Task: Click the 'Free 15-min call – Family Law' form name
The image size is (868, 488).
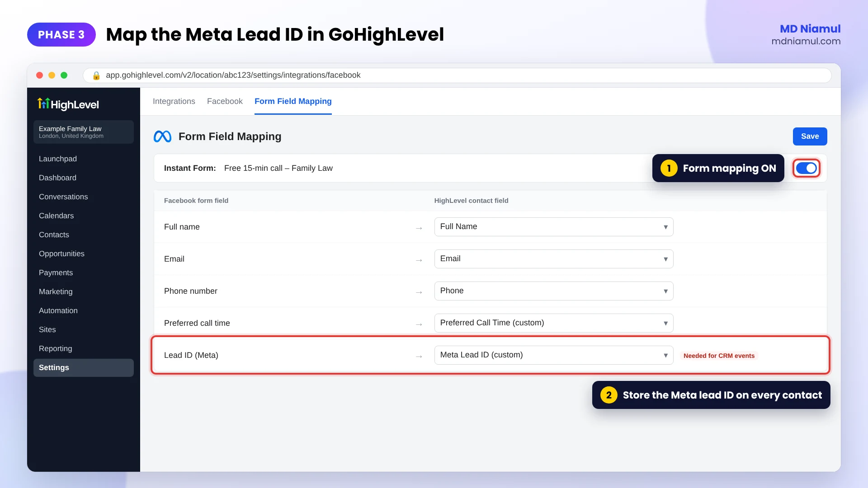Action: pos(278,168)
